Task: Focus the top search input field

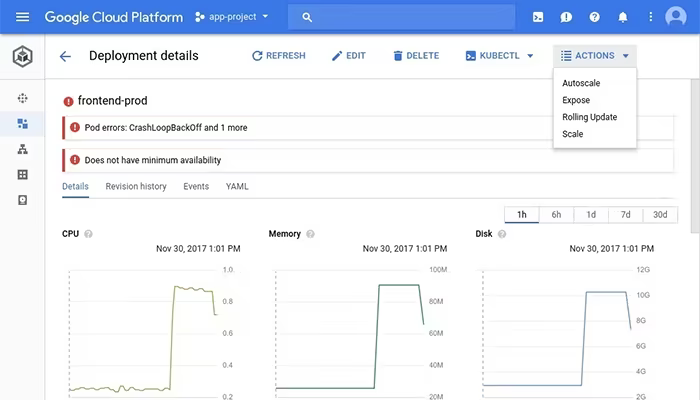Action: coord(401,17)
